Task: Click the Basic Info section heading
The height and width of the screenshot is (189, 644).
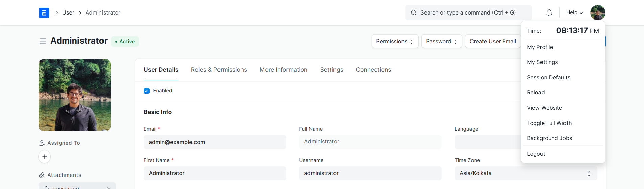Action: tap(158, 112)
